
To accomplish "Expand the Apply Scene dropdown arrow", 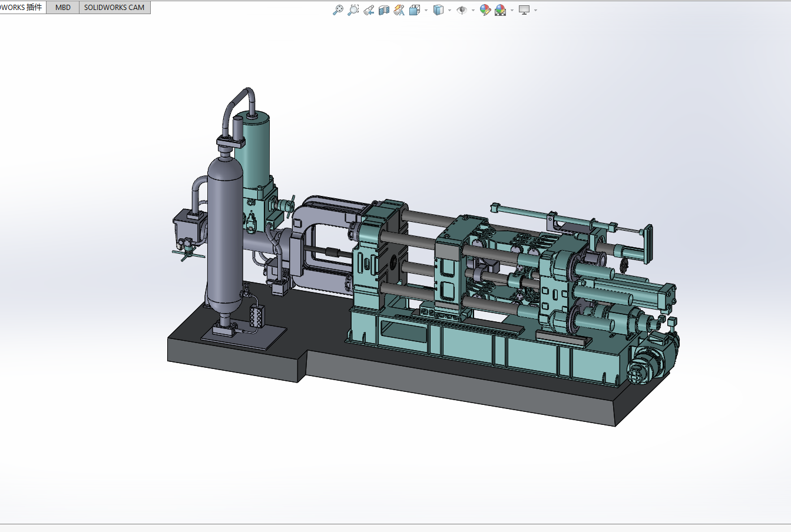I will (512, 10).
